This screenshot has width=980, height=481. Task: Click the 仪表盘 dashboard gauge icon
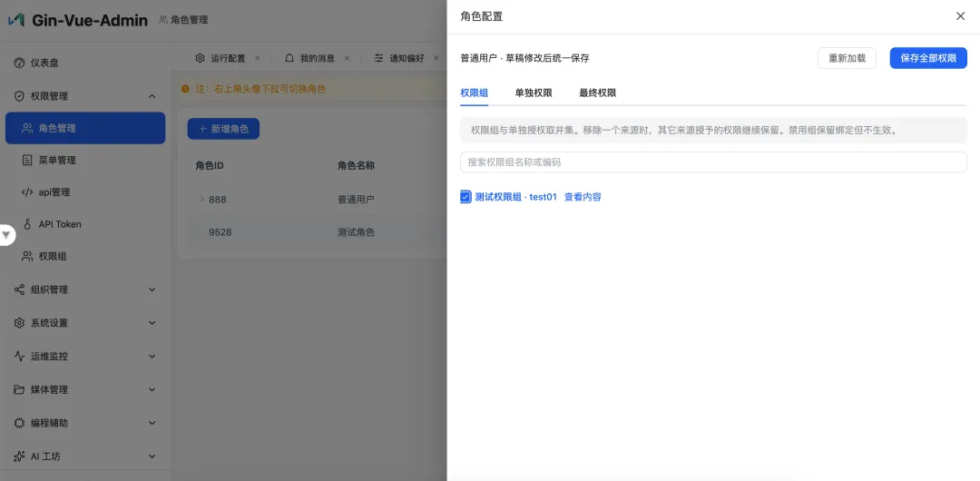pyautogui.click(x=19, y=63)
